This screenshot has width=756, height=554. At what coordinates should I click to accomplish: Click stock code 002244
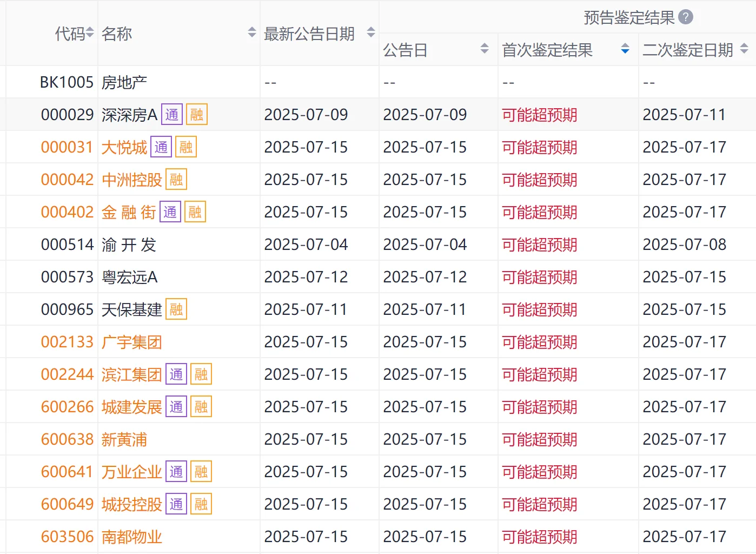click(x=67, y=374)
